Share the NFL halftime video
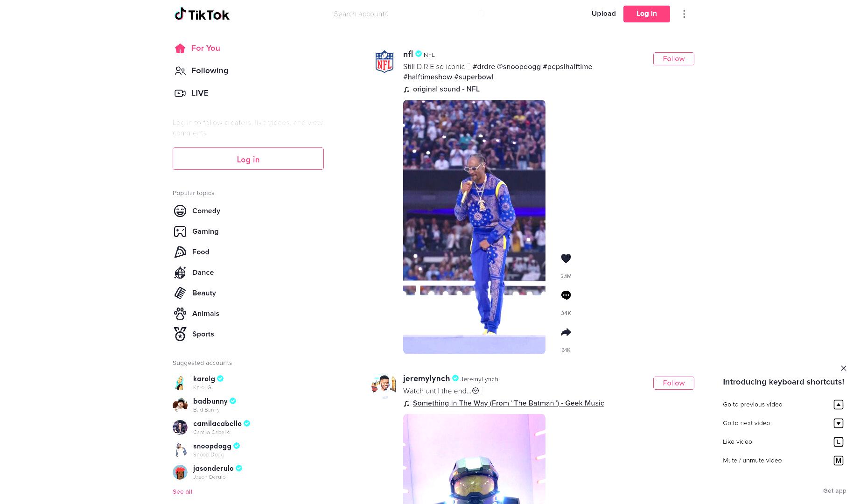 click(566, 332)
